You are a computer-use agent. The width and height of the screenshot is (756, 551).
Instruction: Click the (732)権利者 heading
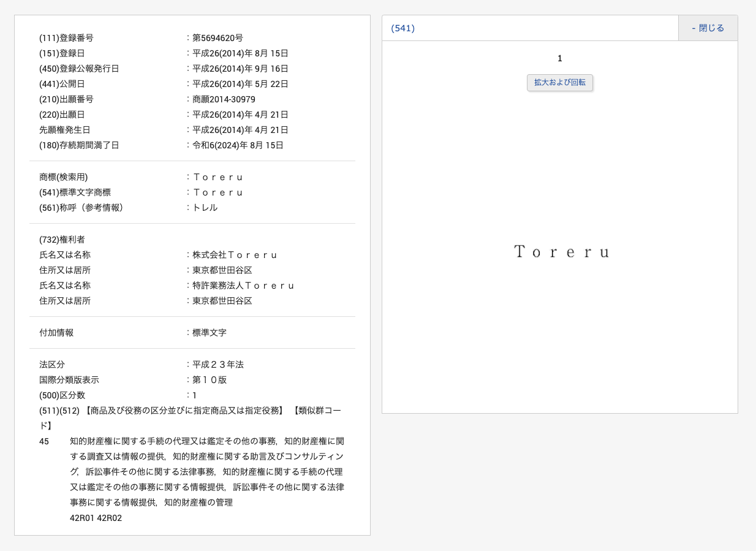pos(62,240)
